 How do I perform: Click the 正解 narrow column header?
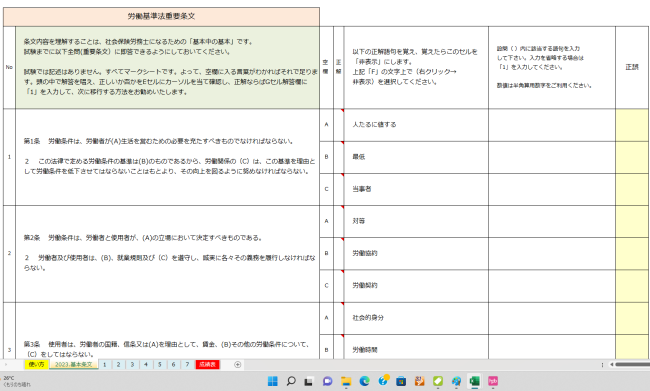[x=338, y=67]
